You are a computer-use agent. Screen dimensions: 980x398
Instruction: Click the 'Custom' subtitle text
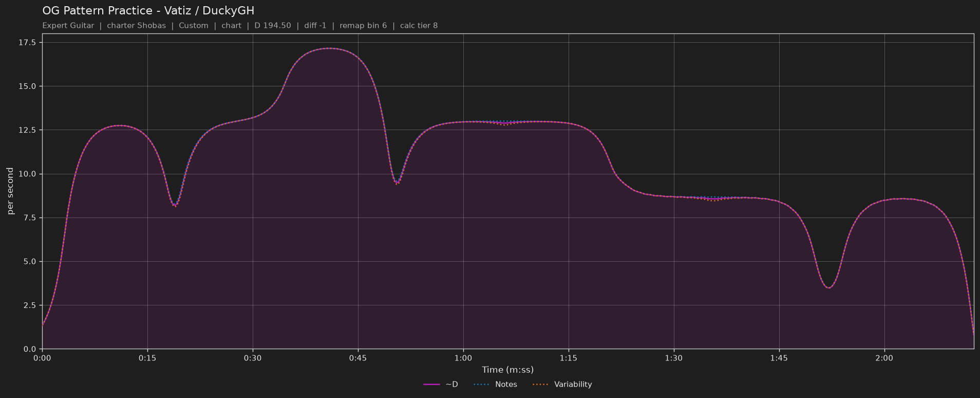click(x=194, y=26)
